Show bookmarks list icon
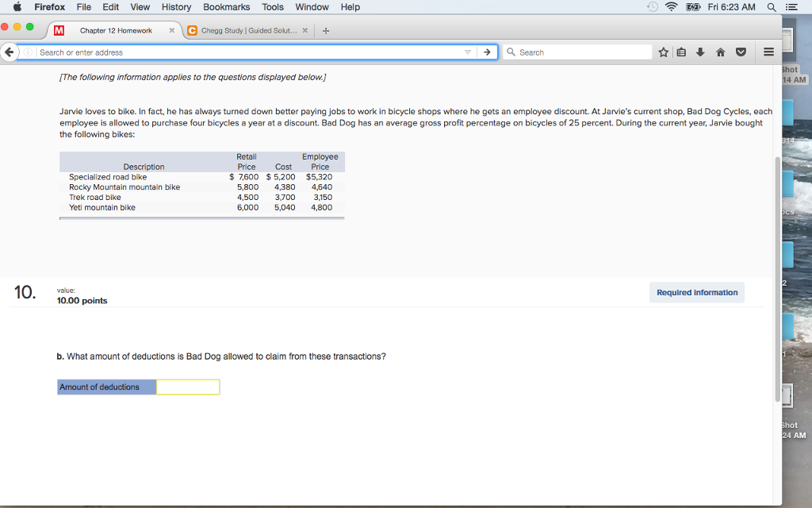Image resolution: width=812 pixels, height=508 pixels. point(681,52)
